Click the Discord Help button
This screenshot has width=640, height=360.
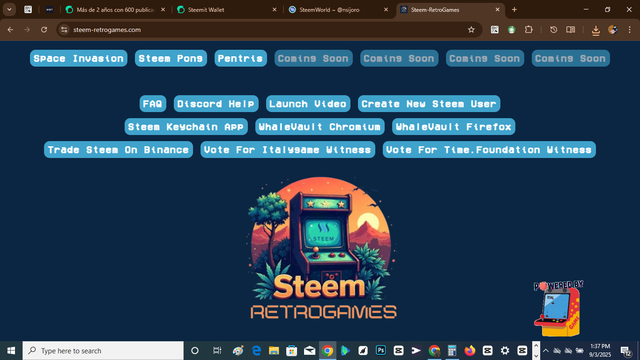(216, 104)
